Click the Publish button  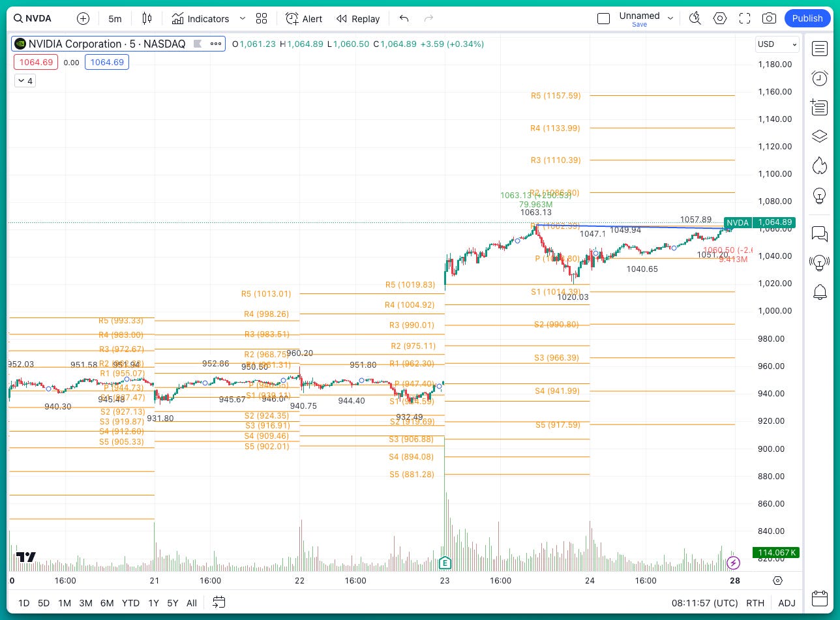click(807, 18)
